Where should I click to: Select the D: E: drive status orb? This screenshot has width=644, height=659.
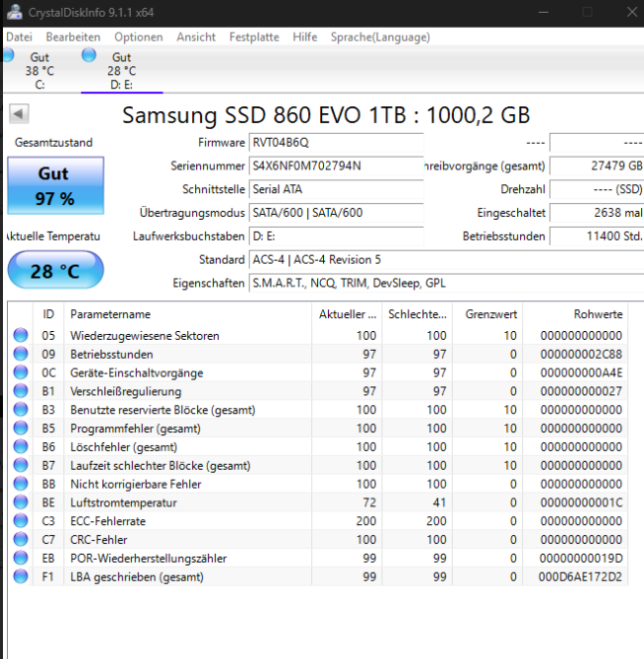pyautogui.click(x=88, y=55)
